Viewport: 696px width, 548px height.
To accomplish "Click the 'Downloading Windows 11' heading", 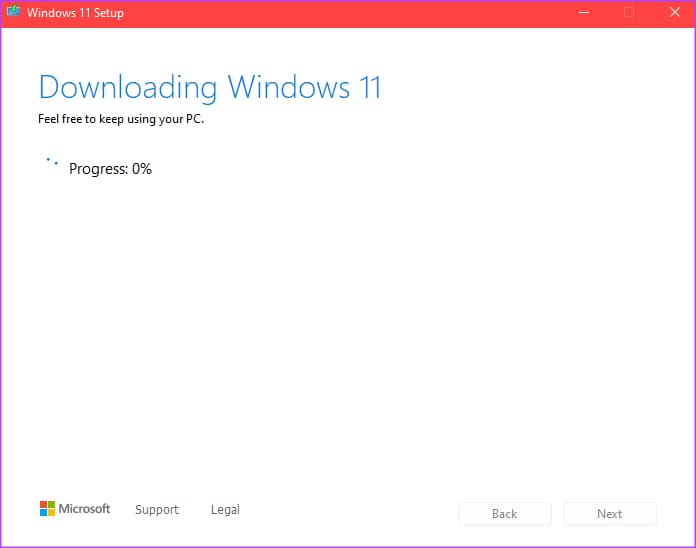I will (x=210, y=88).
